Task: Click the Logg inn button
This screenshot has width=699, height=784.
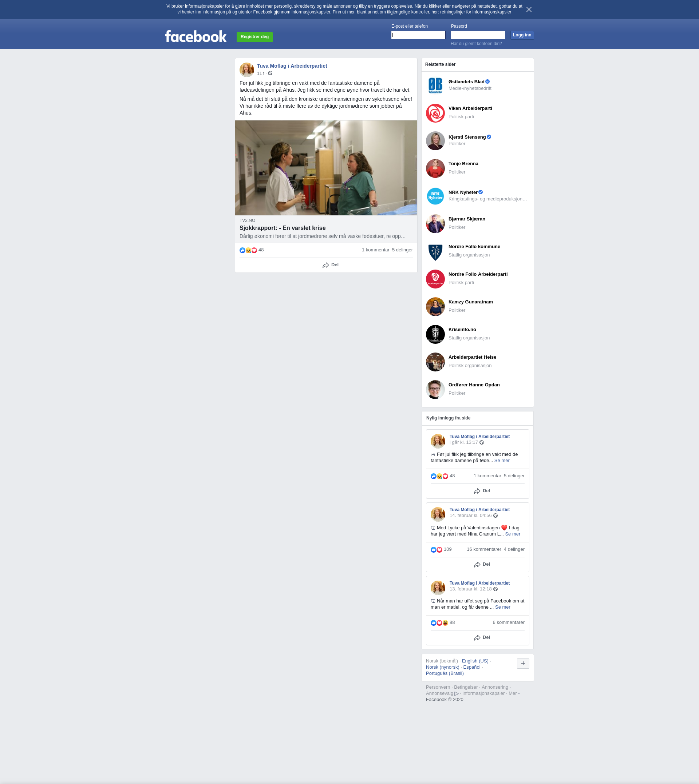Action: point(522,35)
